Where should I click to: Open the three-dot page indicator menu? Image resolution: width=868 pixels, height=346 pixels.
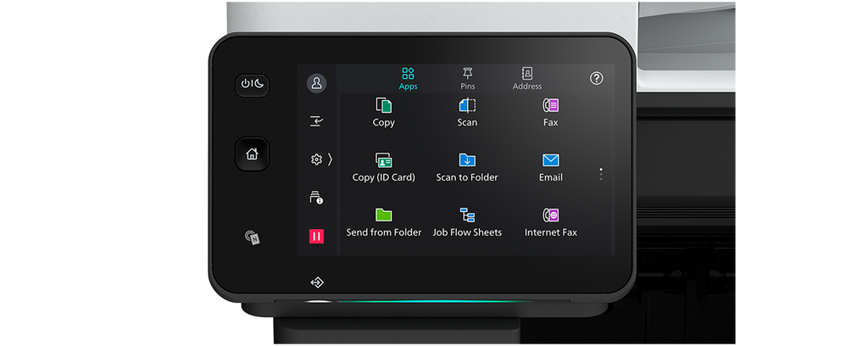[601, 174]
